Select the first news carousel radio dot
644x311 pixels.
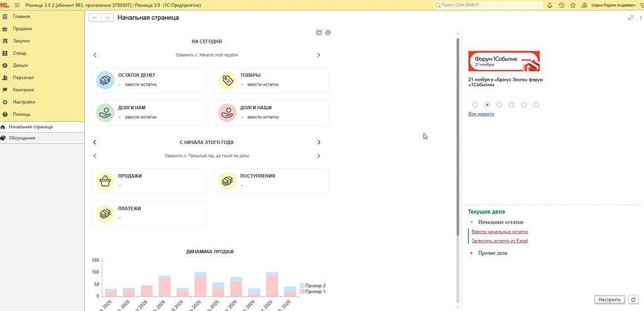tap(475, 105)
